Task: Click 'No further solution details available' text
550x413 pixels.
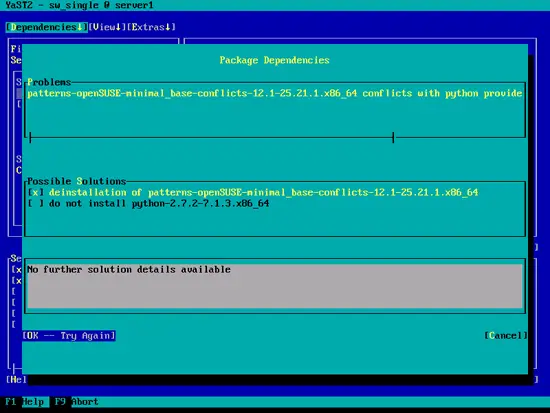Action: (x=129, y=269)
